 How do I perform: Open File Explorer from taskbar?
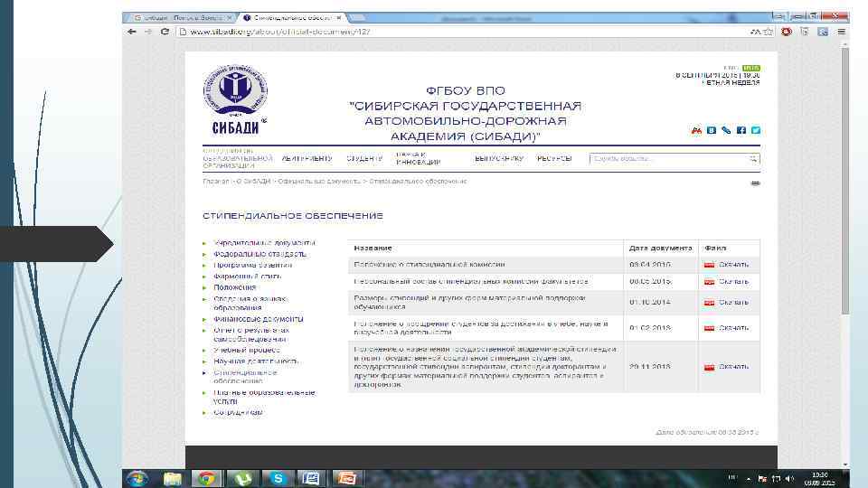click(172, 479)
